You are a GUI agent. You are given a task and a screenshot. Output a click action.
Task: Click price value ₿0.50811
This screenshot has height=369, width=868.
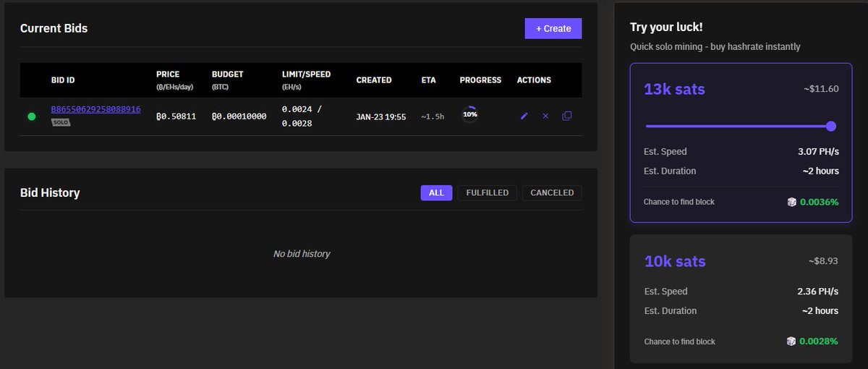point(176,116)
